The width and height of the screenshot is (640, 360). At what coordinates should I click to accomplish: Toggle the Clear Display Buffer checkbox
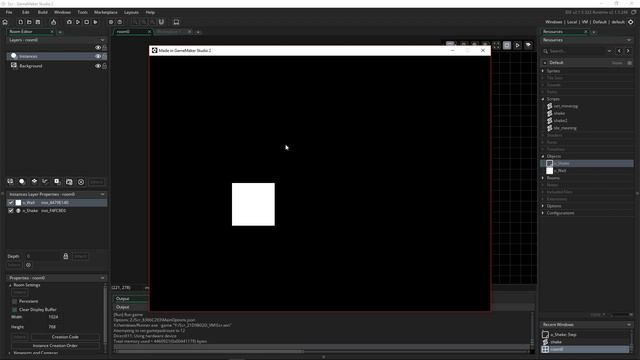click(x=15, y=310)
